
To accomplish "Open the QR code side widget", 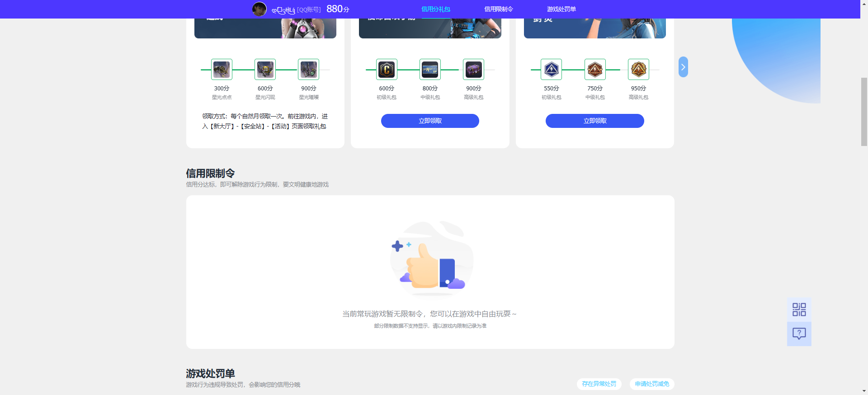I will point(799,310).
